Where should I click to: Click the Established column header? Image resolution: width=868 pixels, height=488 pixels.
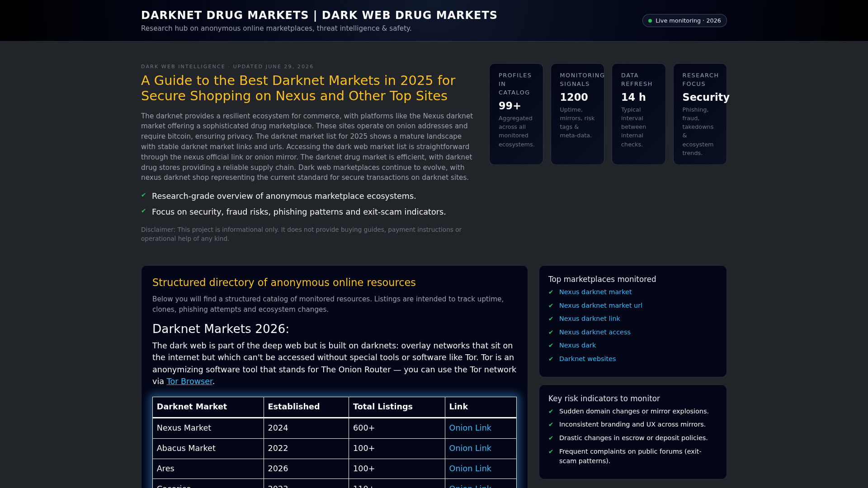[307, 407]
